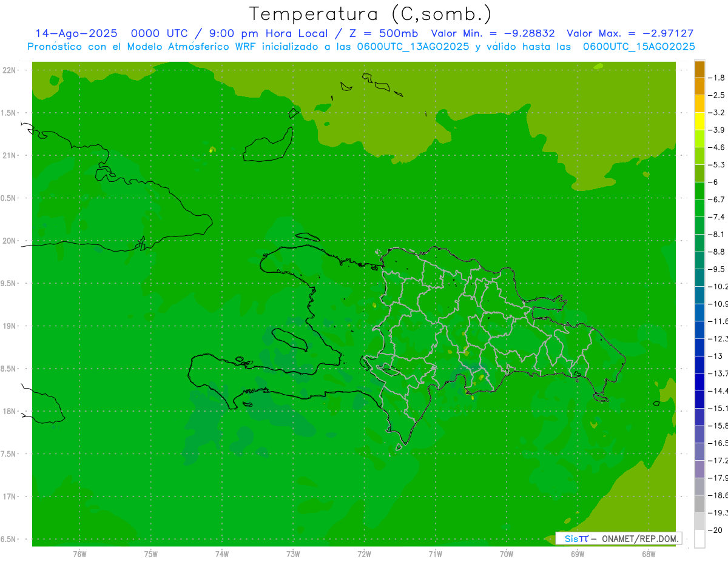Click gray swatch between -18.6 and -19.3
The height and width of the screenshot is (562, 728).
[x=699, y=504]
